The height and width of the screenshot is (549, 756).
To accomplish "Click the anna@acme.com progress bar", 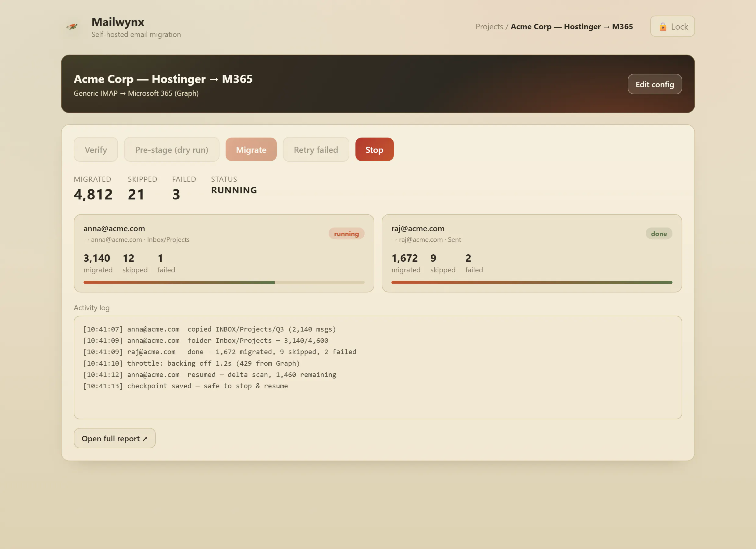I will (224, 282).
